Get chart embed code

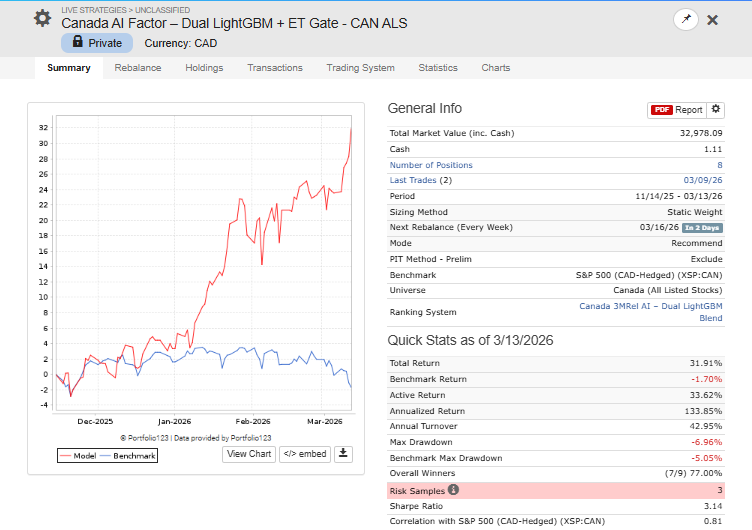tap(305, 454)
